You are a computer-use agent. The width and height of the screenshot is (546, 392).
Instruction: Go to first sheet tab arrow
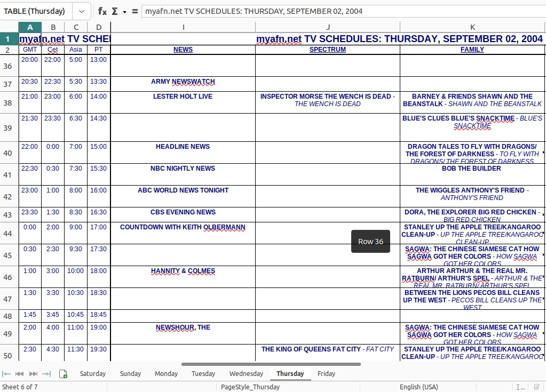click(x=6, y=373)
